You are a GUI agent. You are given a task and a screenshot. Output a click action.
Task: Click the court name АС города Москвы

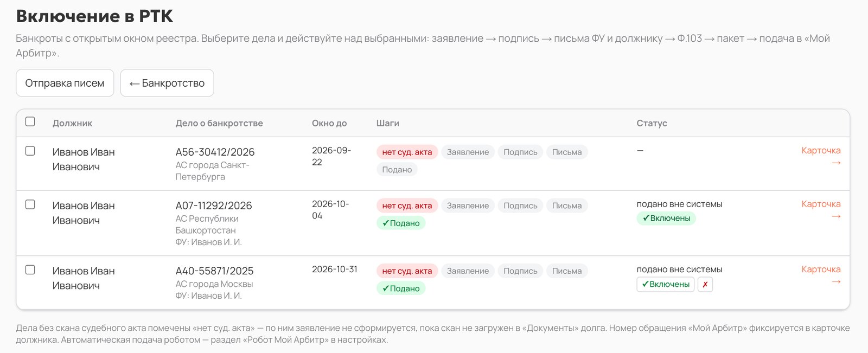tap(214, 284)
